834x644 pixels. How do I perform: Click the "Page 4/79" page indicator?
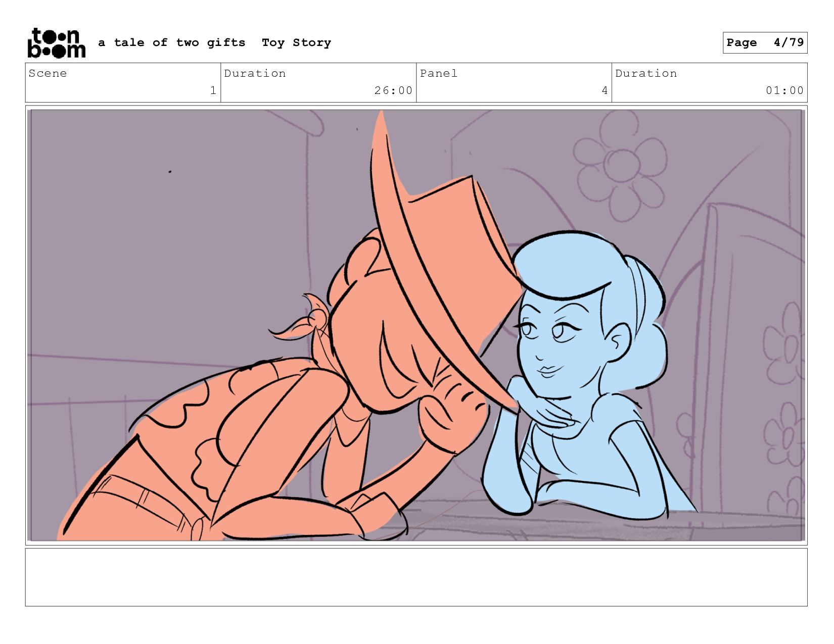click(765, 42)
